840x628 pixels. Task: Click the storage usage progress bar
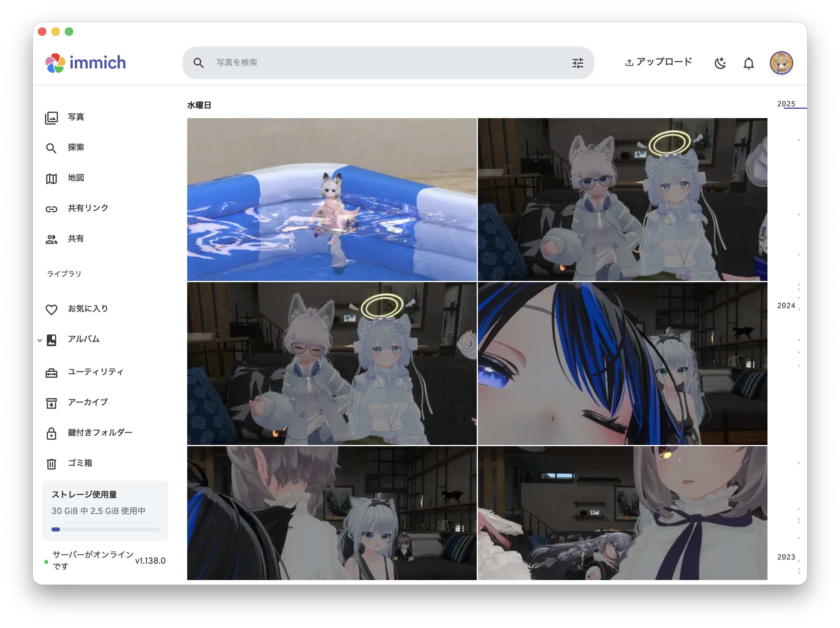tap(105, 529)
